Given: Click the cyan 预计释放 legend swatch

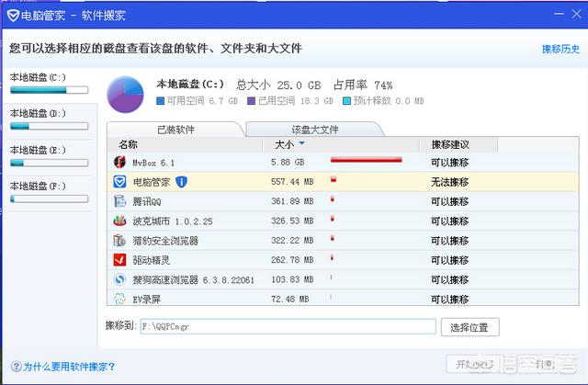Looking at the screenshot, I should pyautogui.click(x=346, y=101).
